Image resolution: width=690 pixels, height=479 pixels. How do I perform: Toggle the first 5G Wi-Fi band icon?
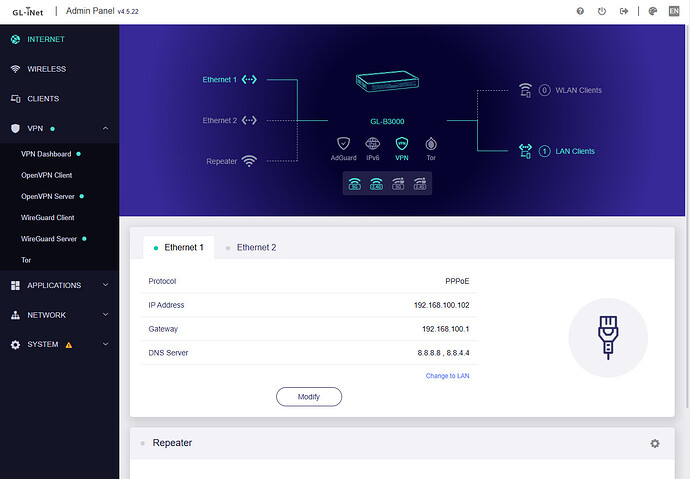click(x=354, y=183)
